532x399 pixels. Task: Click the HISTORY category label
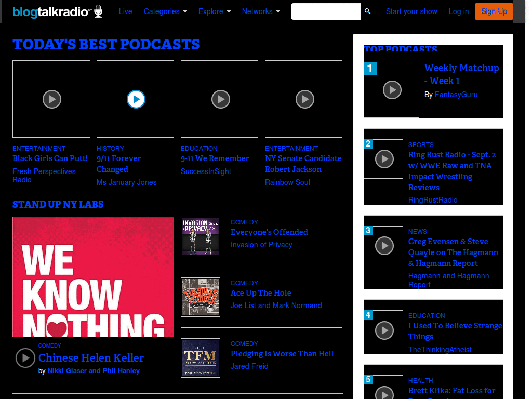[x=110, y=149]
